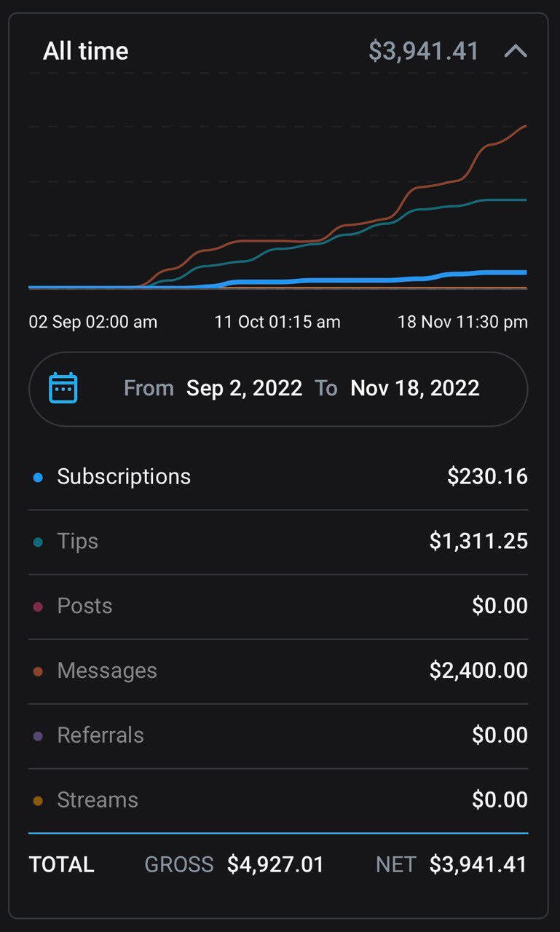Collapse the All time section chevron
This screenshot has width=560, height=932.
pyautogui.click(x=515, y=51)
